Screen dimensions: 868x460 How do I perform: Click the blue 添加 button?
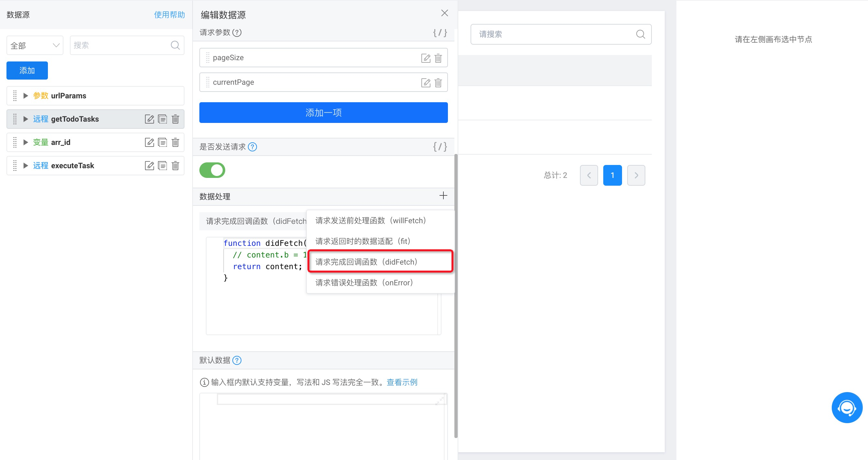point(27,71)
